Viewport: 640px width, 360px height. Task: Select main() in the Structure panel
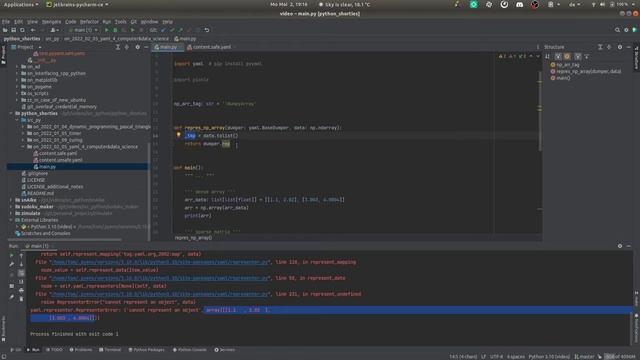click(563, 78)
